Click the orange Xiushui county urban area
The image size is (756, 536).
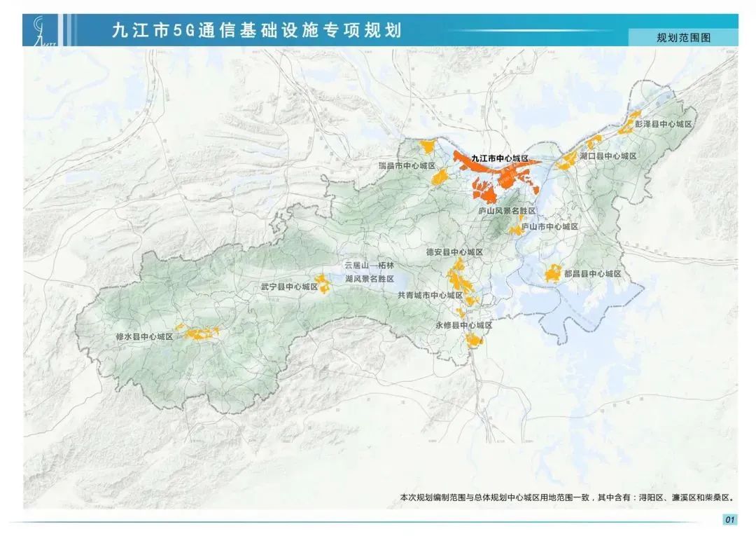[x=197, y=333]
